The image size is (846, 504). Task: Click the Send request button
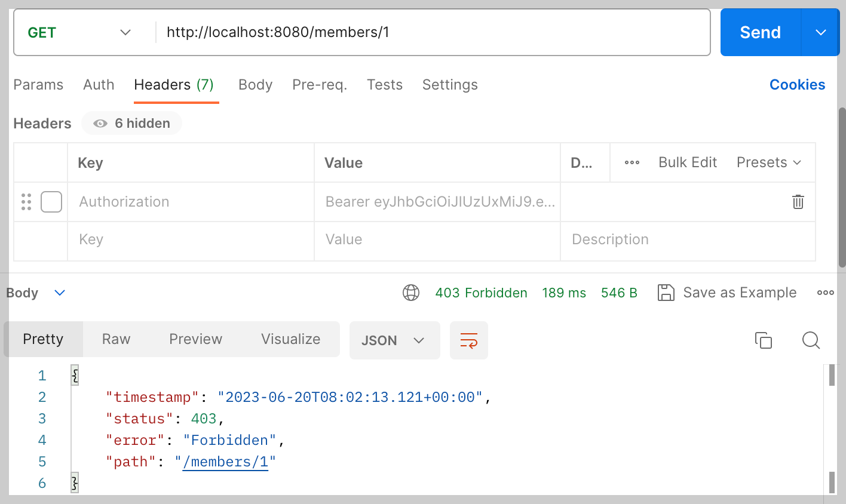coord(760,32)
